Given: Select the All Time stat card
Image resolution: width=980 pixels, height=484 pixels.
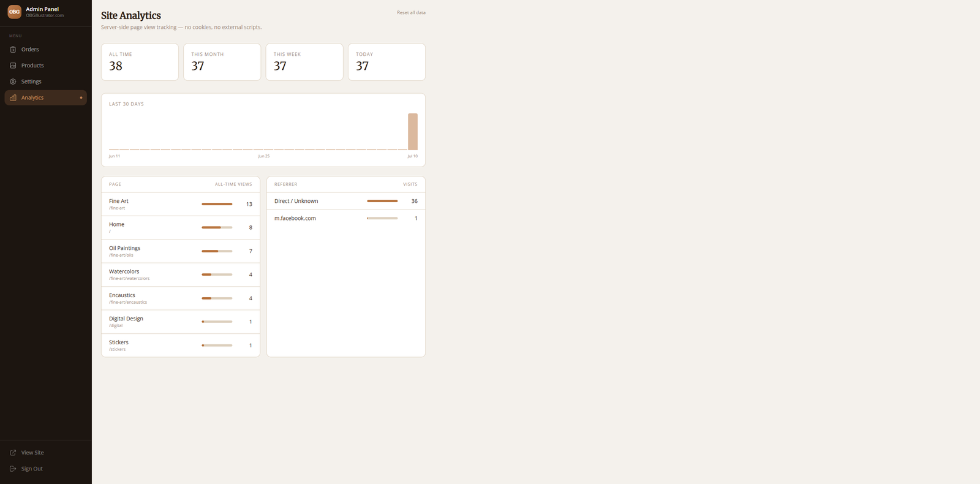Looking at the screenshot, I should point(140,62).
